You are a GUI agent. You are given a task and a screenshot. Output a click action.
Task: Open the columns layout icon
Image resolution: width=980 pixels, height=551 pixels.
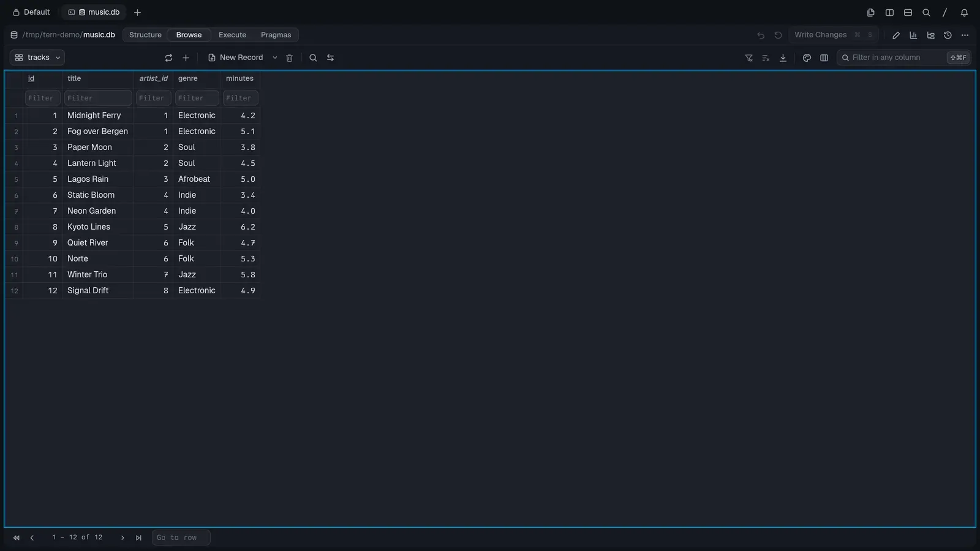(824, 58)
